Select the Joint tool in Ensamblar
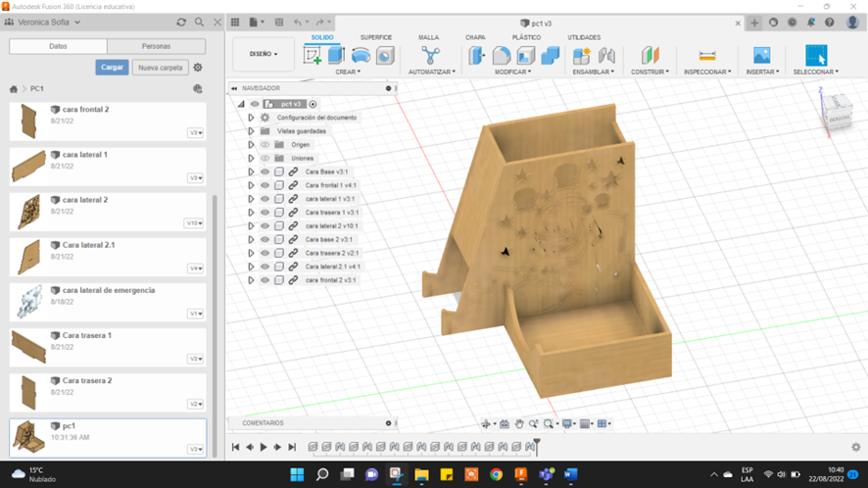The height and width of the screenshot is (488, 868). click(606, 56)
